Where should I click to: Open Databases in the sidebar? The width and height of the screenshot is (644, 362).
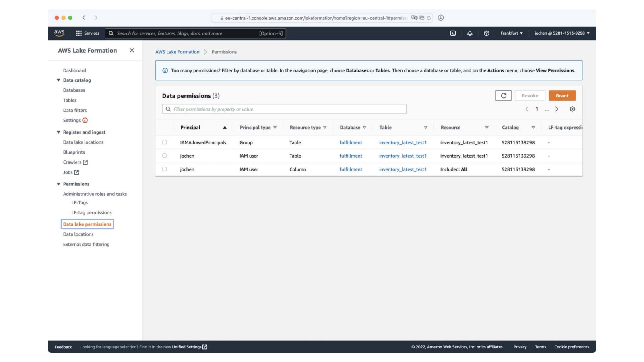pos(74,90)
